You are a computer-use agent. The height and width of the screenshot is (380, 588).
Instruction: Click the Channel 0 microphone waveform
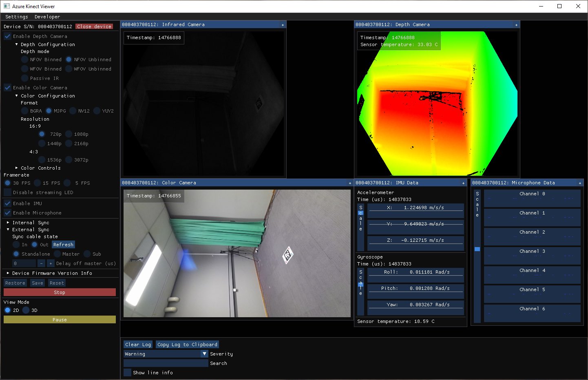click(532, 198)
